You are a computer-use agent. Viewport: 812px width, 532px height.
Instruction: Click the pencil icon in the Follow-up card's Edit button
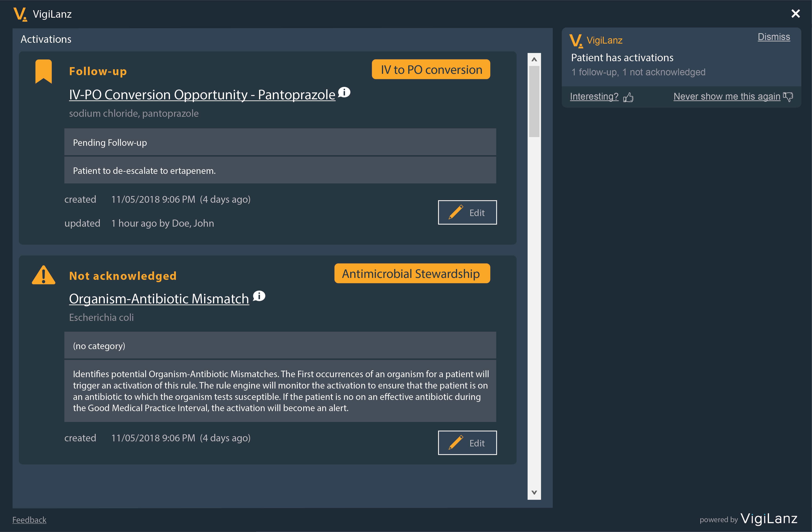pyautogui.click(x=456, y=212)
